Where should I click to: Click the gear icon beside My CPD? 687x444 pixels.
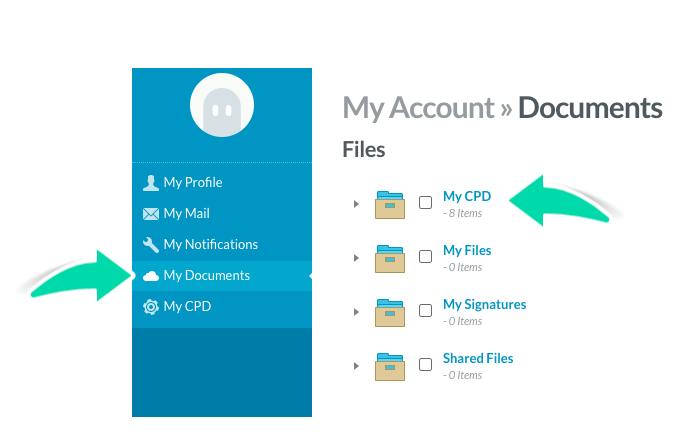click(151, 307)
